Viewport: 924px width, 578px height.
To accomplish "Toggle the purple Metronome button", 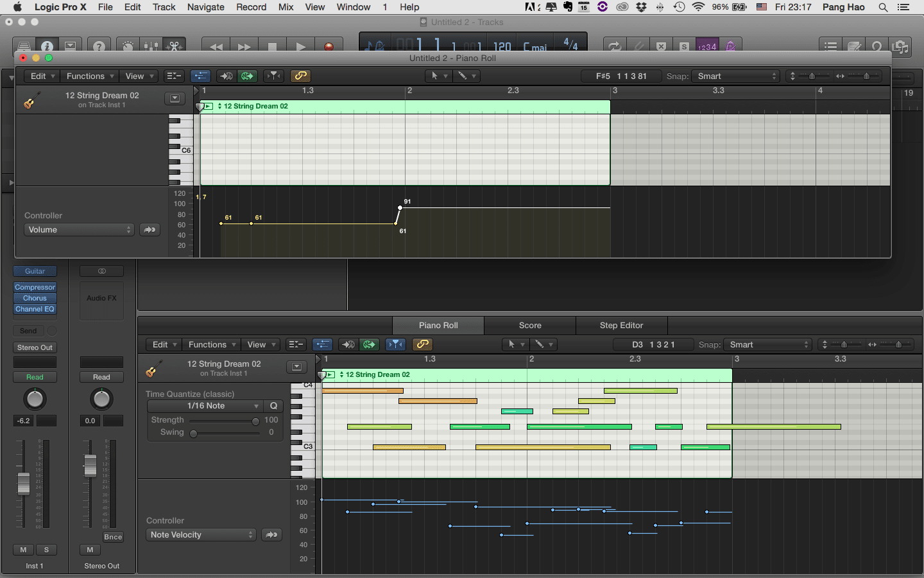I will 731,46.
